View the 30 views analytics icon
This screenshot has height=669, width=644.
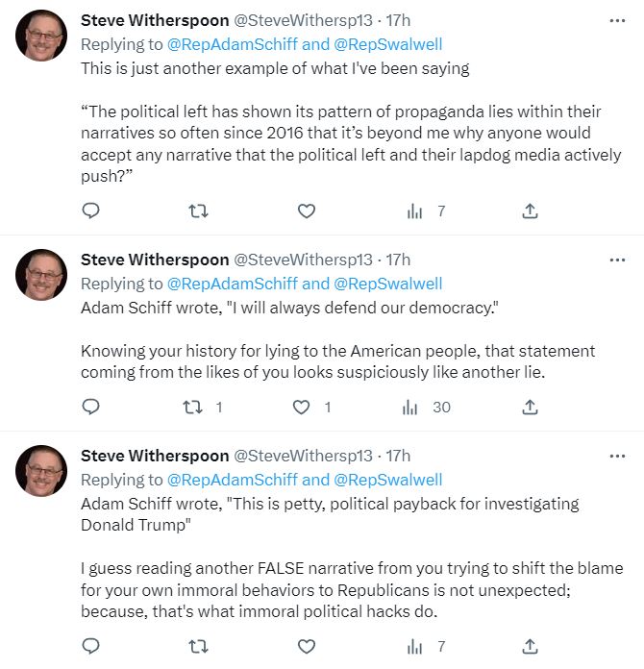pos(410,407)
